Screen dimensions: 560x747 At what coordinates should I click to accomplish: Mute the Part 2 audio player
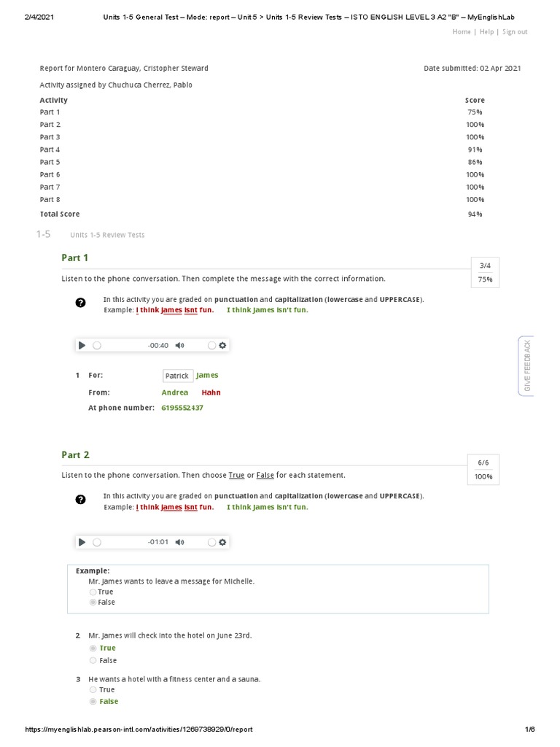click(x=180, y=542)
